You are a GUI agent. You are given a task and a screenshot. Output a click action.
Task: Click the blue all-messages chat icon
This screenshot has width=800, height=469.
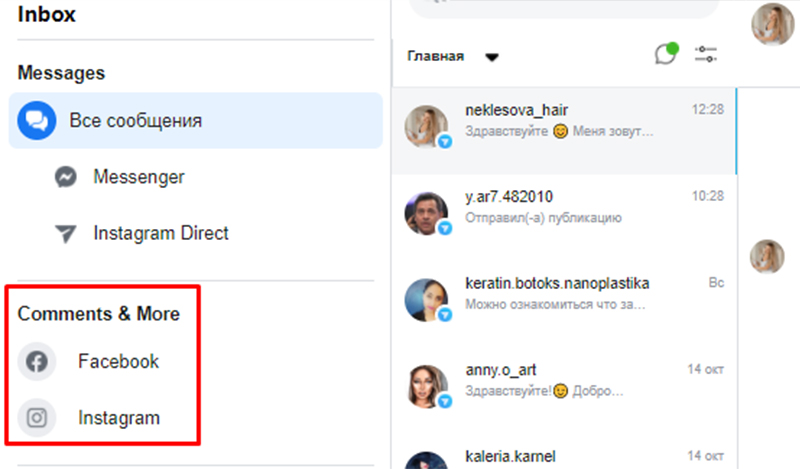(37, 120)
